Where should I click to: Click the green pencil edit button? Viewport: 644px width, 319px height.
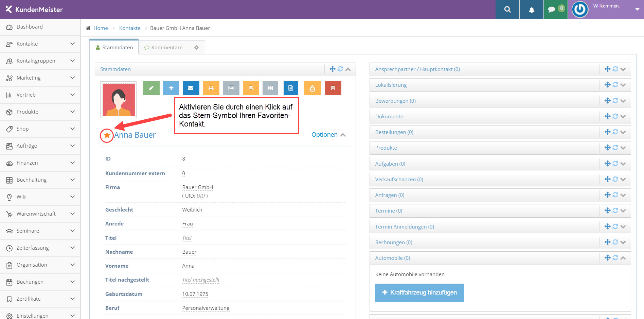coord(151,88)
